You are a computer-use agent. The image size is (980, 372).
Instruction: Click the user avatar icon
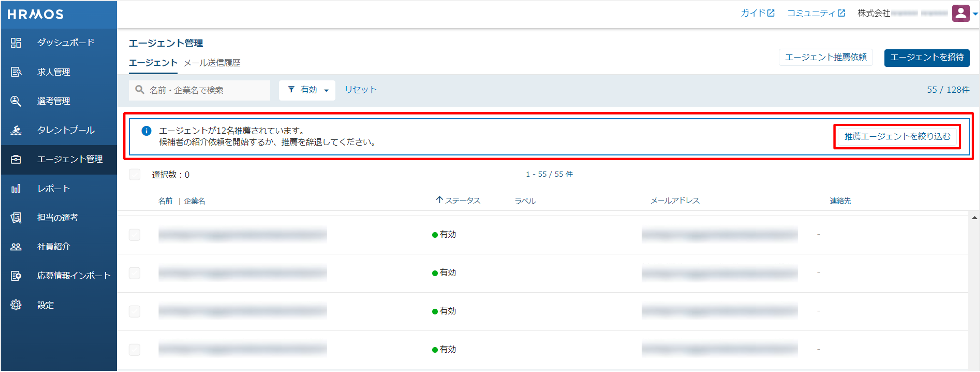click(x=961, y=13)
